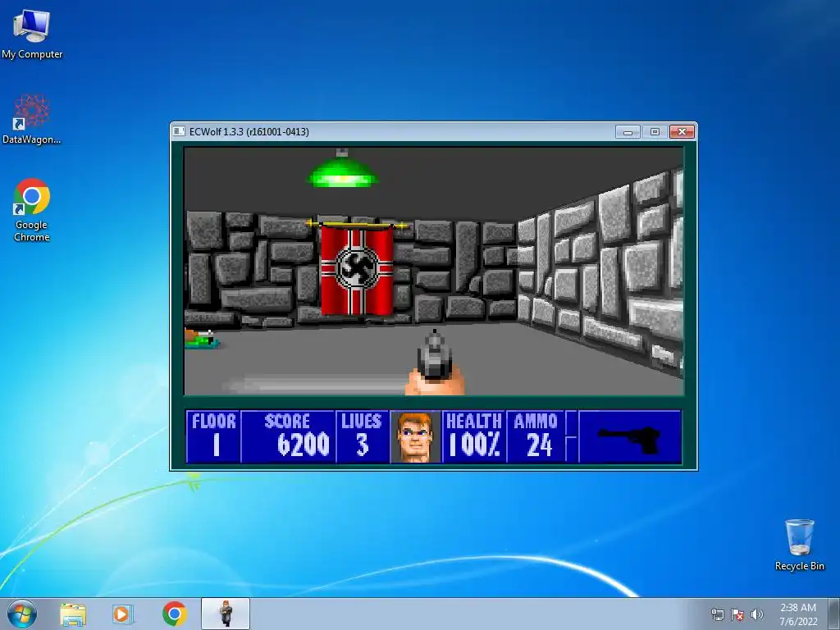Image resolution: width=840 pixels, height=630 pixels.
Task: Click the SCORE 6200 readout
Action: [x=289, y=436]
